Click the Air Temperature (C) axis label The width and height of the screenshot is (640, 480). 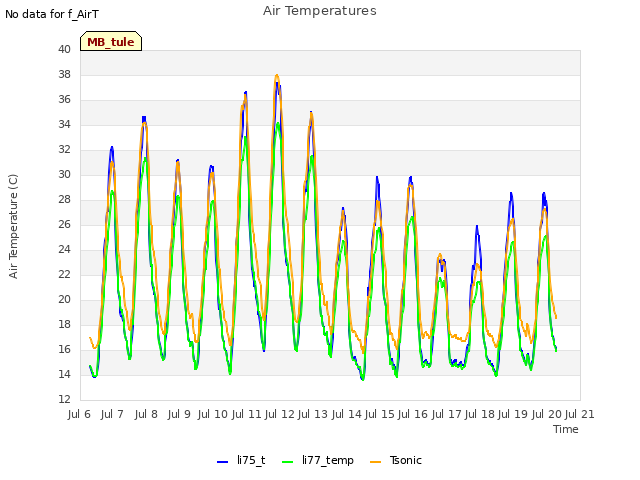[13, 226]
